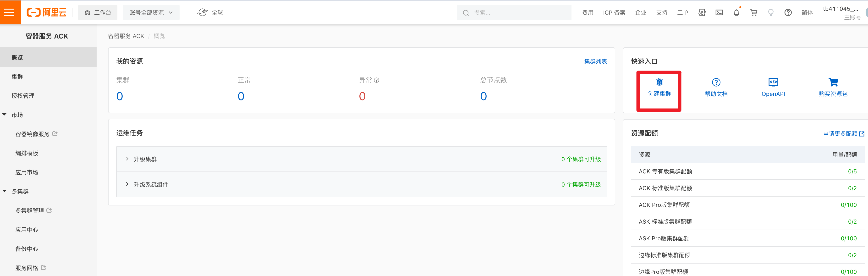The height and width of the screenshot is (276, 868).
Task: Select 集群 in the left sidebar
Action: click(x=17, y=77)
